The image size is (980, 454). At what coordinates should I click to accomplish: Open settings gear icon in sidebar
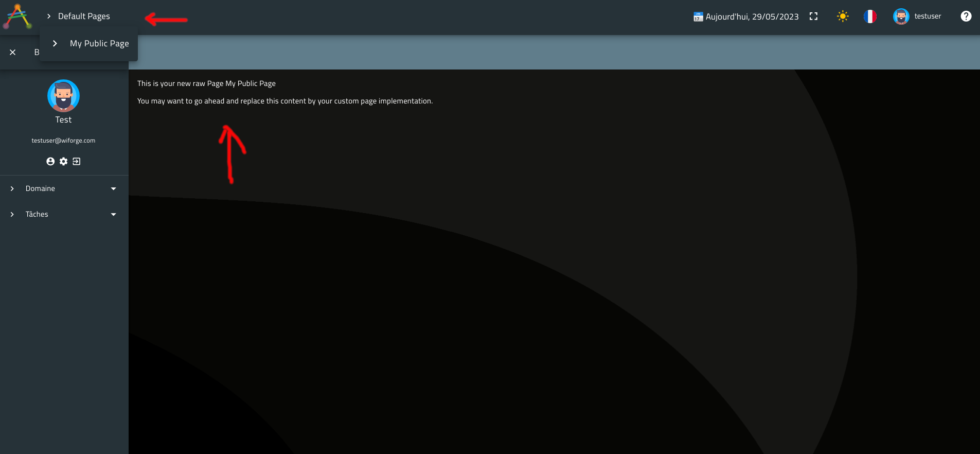(x=63, y=162)
